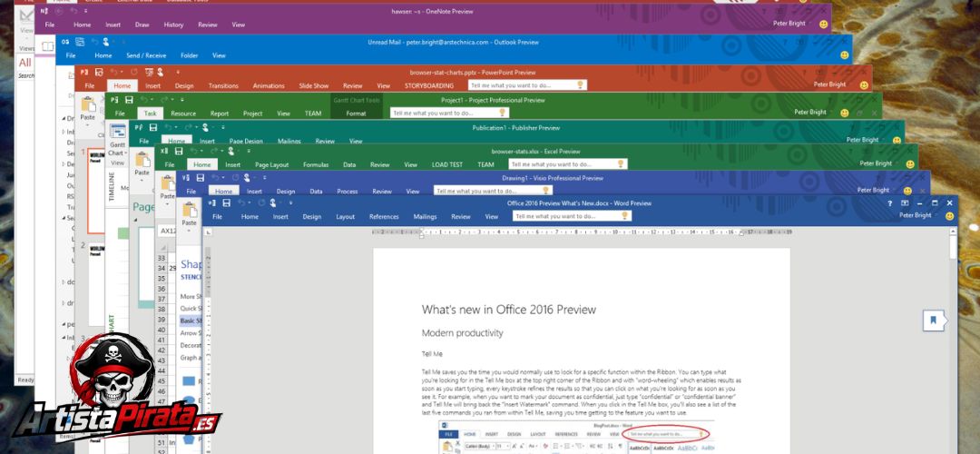Open the Resource tab in Project
Viewport: 980px width, 454px height.
tap(183, 113)
